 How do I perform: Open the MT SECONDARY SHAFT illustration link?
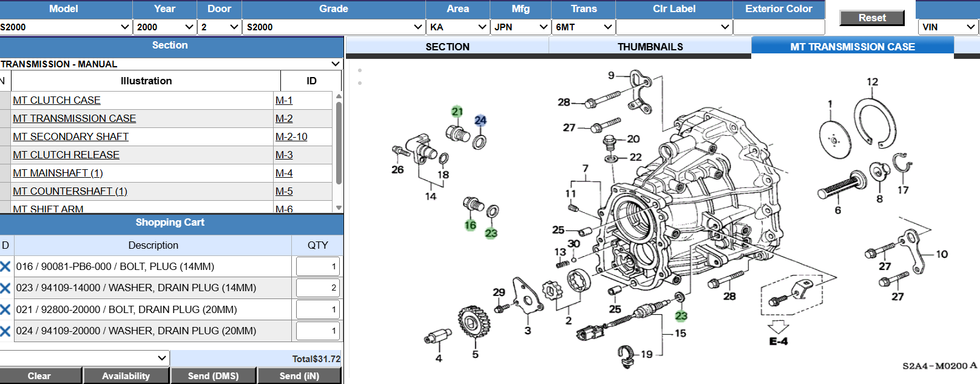point(70,136)
